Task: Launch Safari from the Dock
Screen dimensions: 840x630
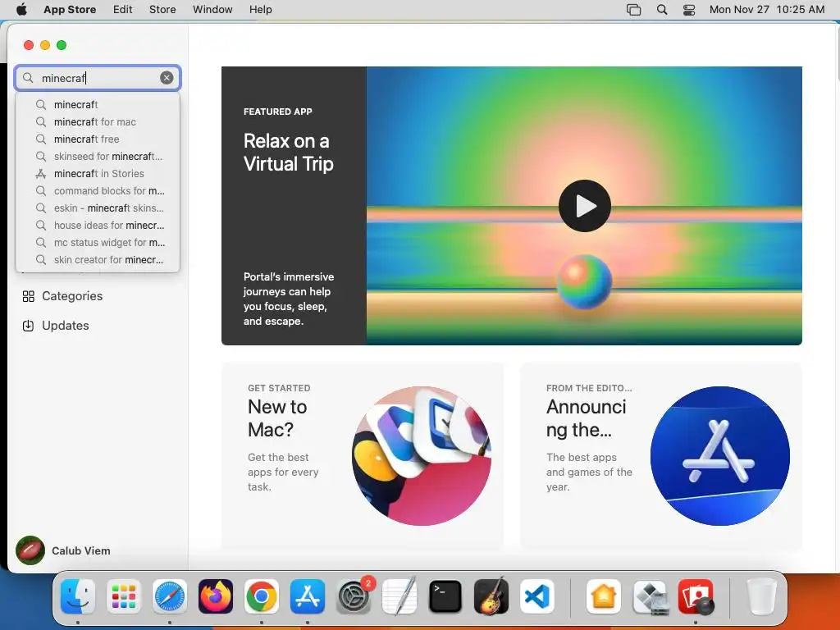Action: click(170, 596)
